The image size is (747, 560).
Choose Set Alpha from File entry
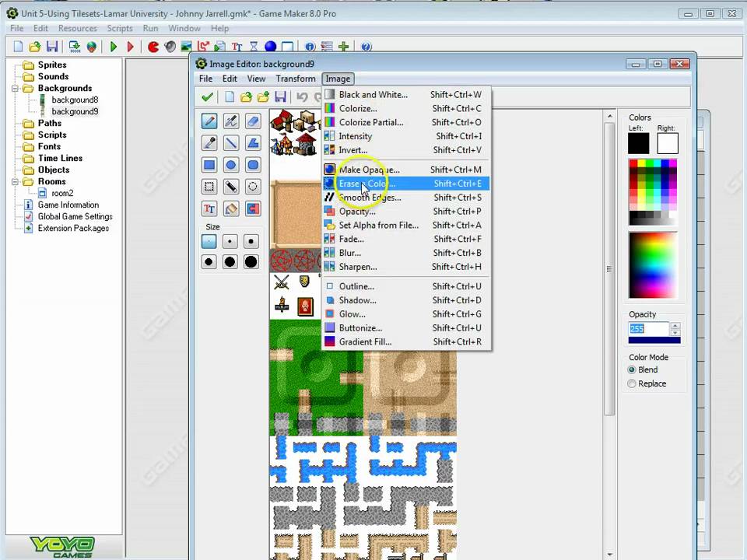coord(406,226)
